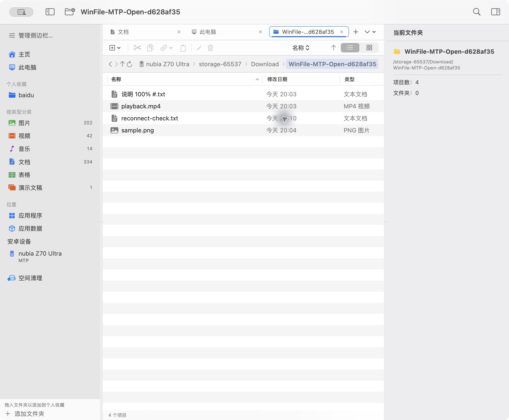Select file playback.mp4

pos(243,106)
